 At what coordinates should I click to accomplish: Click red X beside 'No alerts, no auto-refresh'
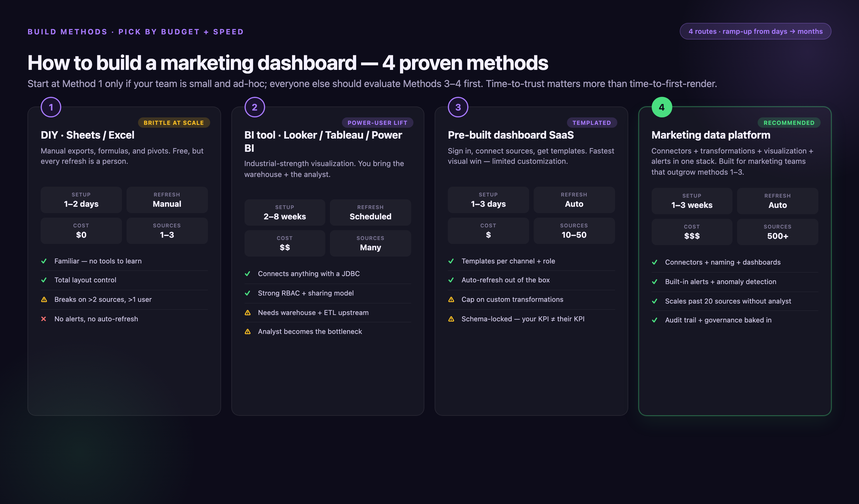[x=44, y=319]
